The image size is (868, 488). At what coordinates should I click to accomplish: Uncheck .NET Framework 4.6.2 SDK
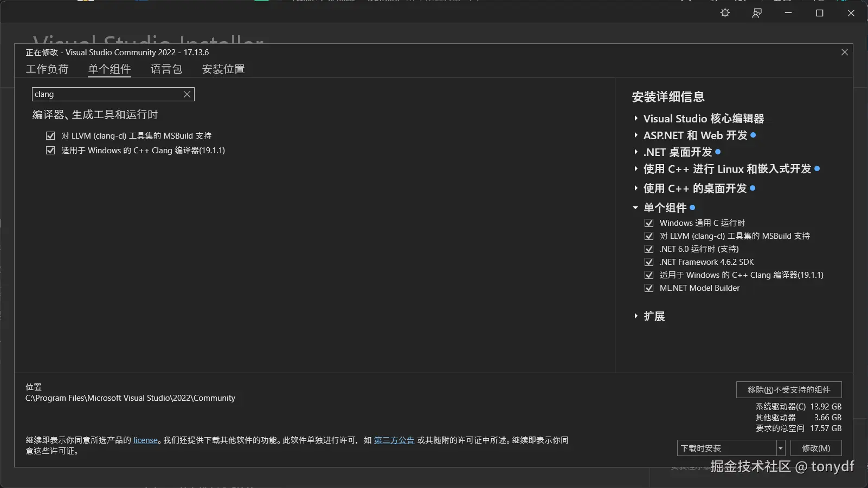(x=649, y=262)
